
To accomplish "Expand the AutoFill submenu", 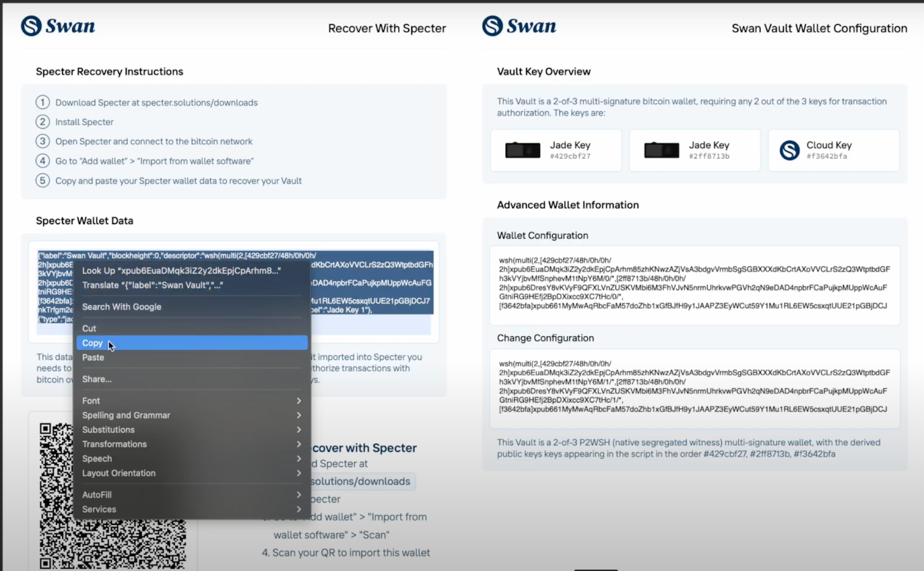I will [192, 495].
